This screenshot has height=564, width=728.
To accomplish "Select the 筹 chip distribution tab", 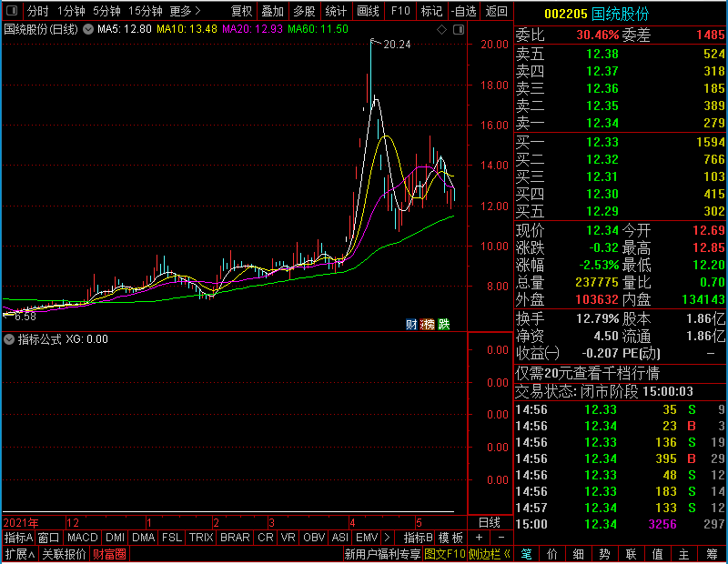I will tap(712, 554).
